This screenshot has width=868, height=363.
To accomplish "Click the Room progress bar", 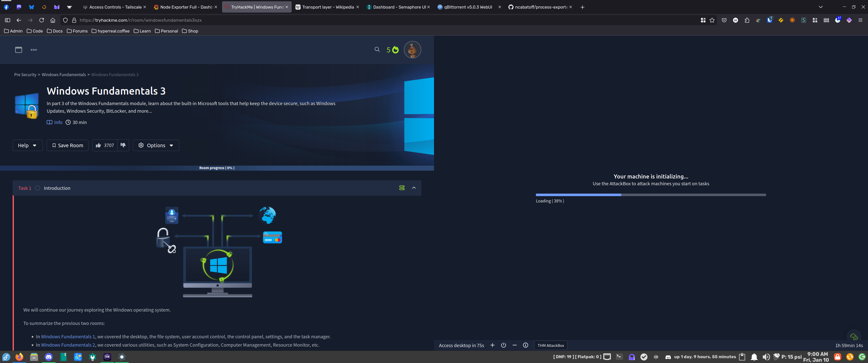I will pyautogui.click(x=217, y=168).
